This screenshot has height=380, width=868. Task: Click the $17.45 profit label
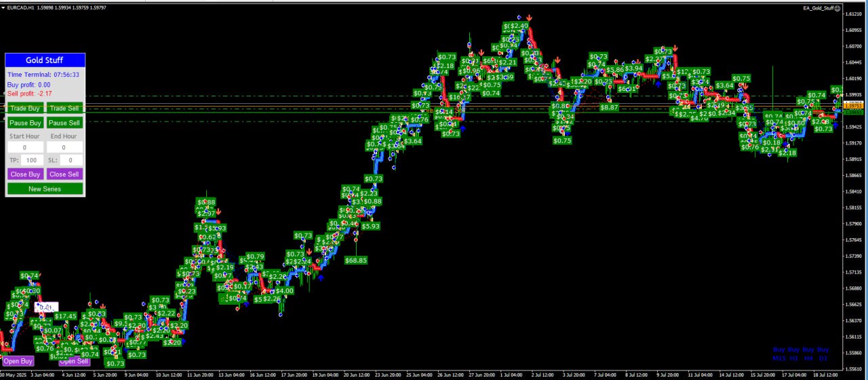(x=66, y=316)
